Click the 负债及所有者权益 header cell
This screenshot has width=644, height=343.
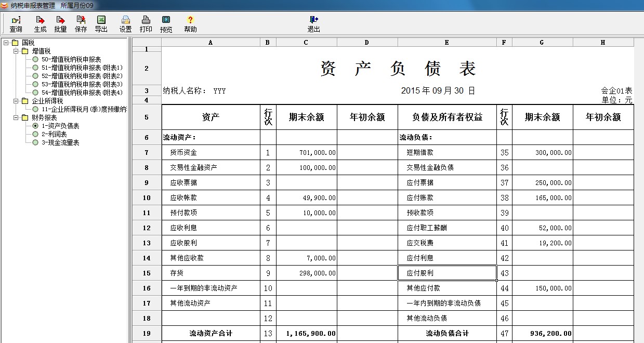click(447, 117)
